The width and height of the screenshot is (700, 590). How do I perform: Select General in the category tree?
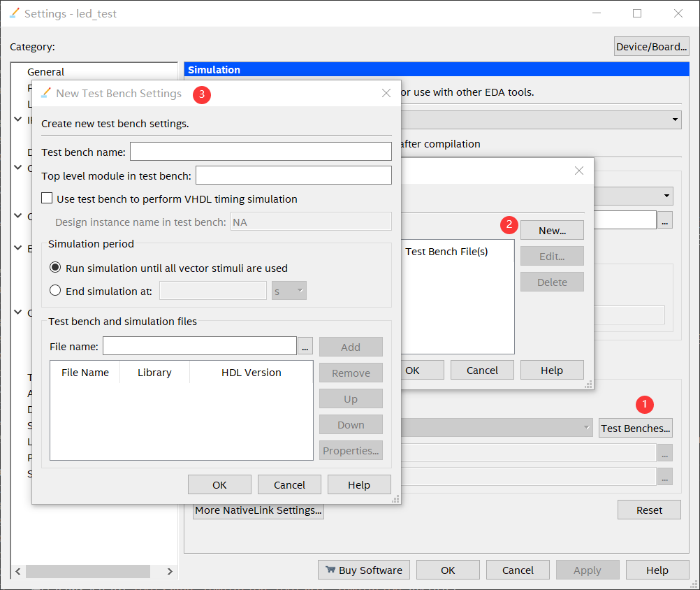45,72
